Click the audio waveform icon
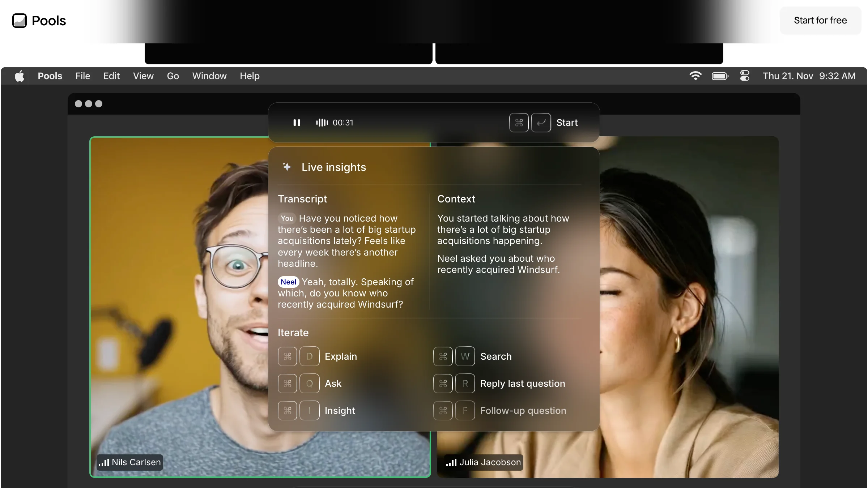Image resolution: width=868 pixels, height=488 pixels. 322,123
